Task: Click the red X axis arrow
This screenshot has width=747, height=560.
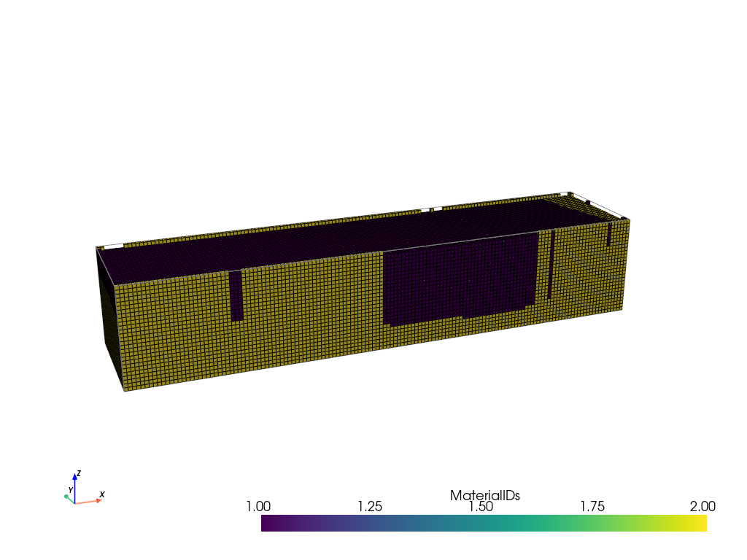Action: [x=90, y=501]
